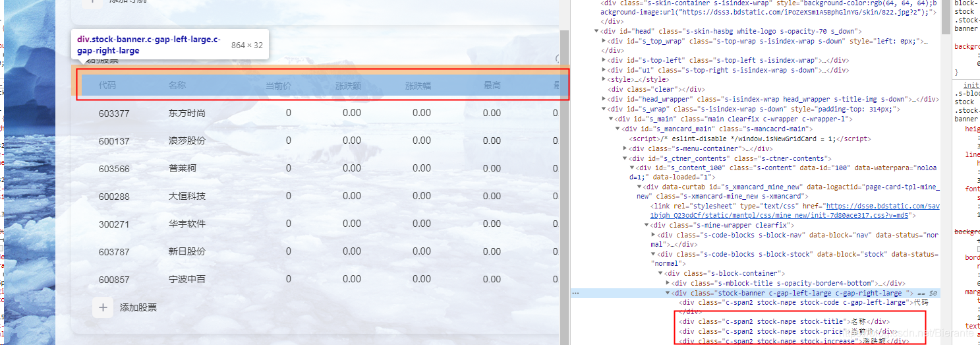
Task: Expand the s-menu-container div node
Action: tap(625, 148)
